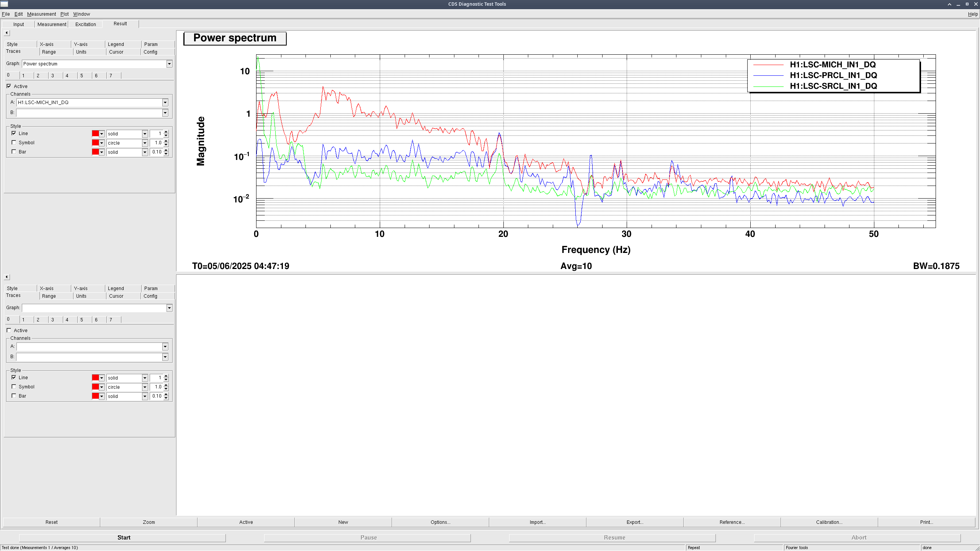
Task: Click the Reset button
Action: [52, 522]
